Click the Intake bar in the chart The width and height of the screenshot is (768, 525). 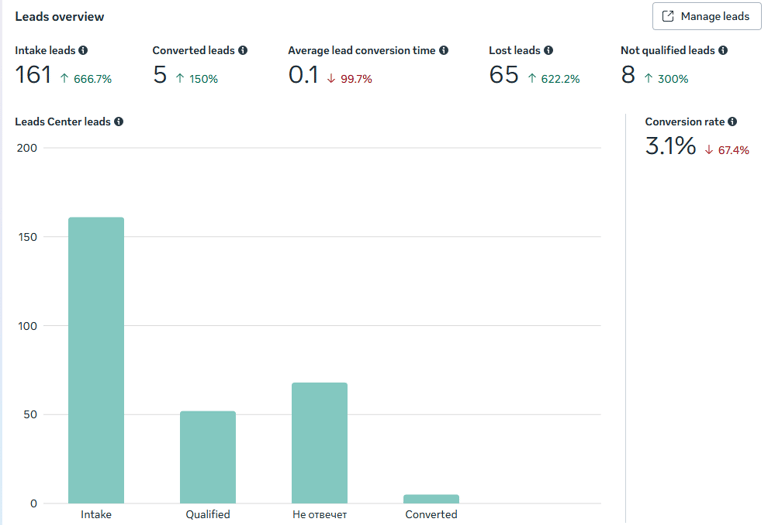(96, 360)
